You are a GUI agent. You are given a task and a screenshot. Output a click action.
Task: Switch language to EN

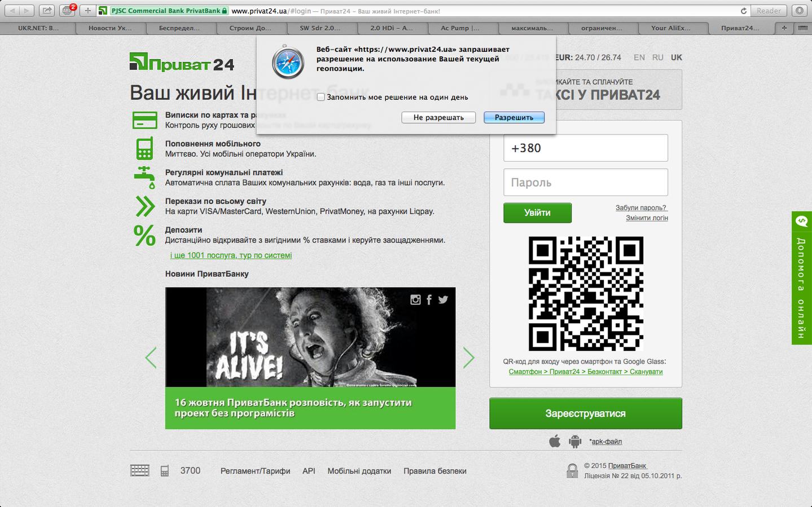(x=639, y=57)
